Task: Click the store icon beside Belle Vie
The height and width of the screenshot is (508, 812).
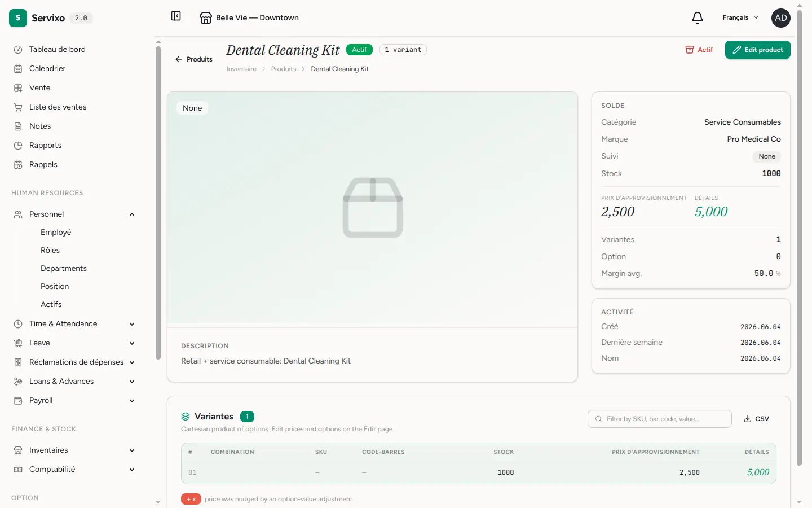Action: (206, 17)
